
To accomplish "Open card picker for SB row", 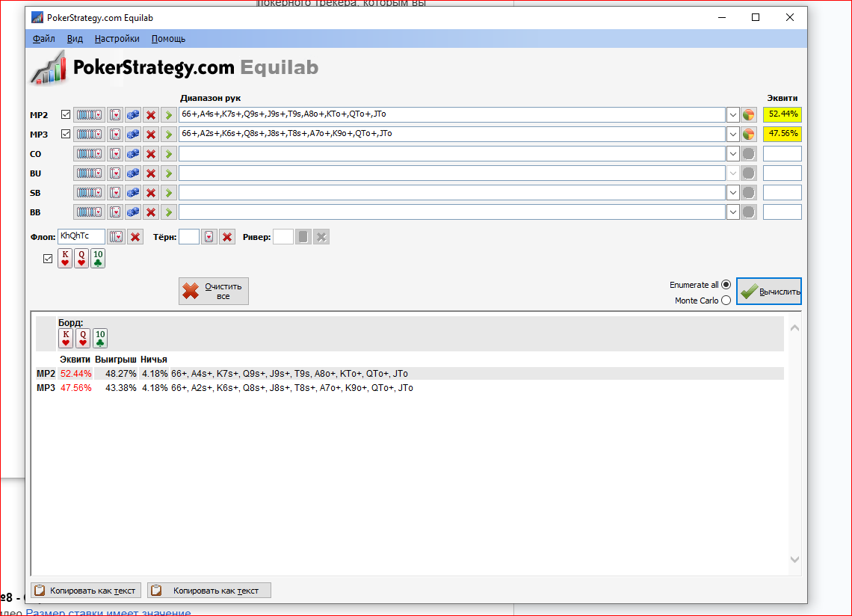I will [x=115, y=193].
